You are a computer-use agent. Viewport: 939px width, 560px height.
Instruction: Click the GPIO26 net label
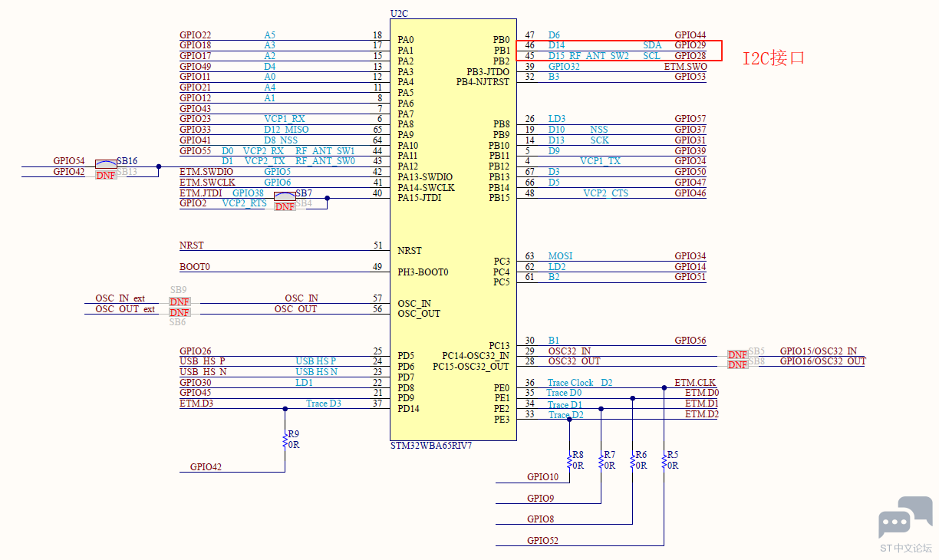click(196, 351)
